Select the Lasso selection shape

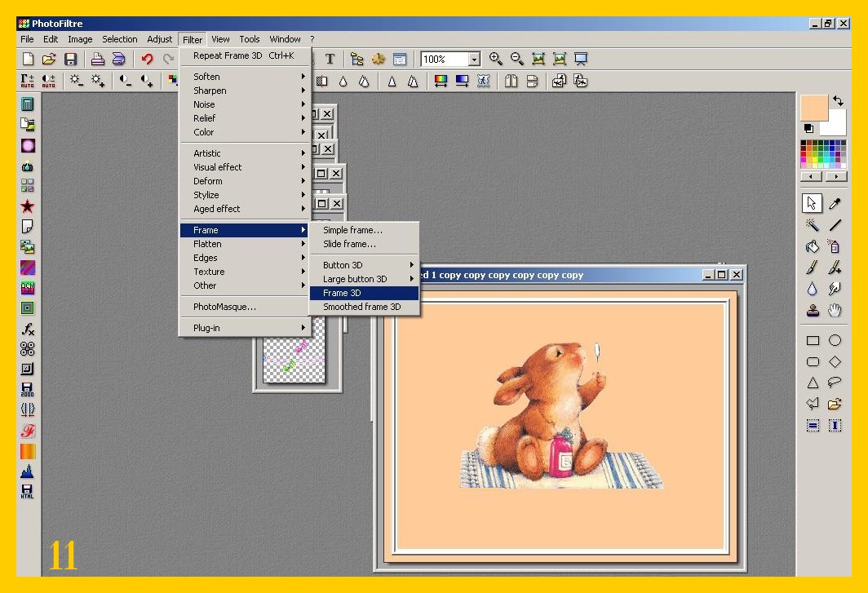835,382
